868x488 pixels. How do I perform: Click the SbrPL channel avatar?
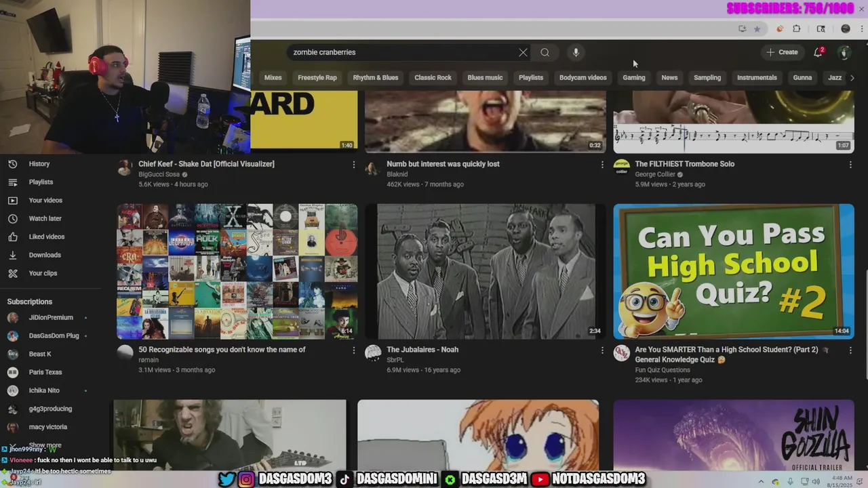coord(373,353)
